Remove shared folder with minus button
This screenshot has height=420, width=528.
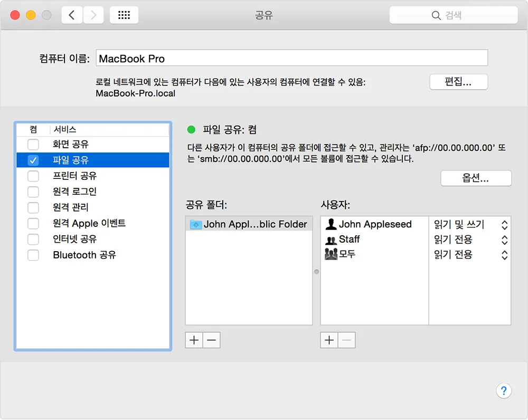(211, 340)
